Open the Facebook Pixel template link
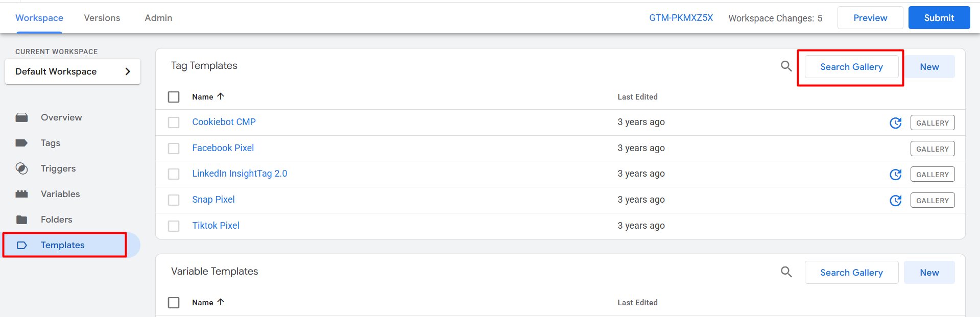 pyautogui.click(x=223, y=148)
